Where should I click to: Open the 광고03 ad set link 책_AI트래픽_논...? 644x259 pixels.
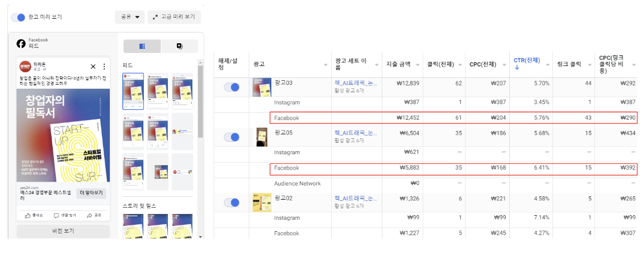click(x=356, y=83)
